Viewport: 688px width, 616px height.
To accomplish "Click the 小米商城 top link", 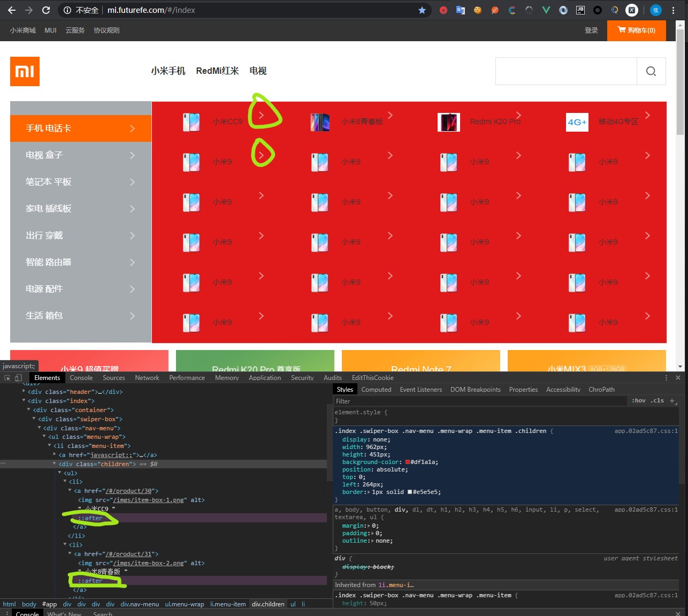I will 22,31.
